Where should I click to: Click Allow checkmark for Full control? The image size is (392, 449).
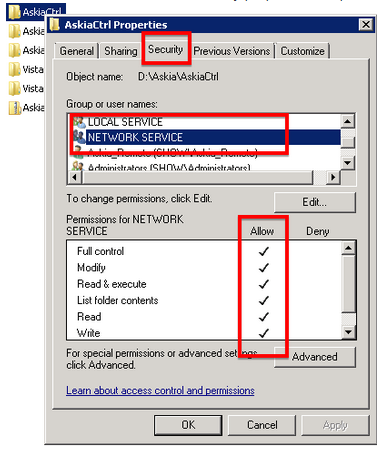(x=264, y=251)
